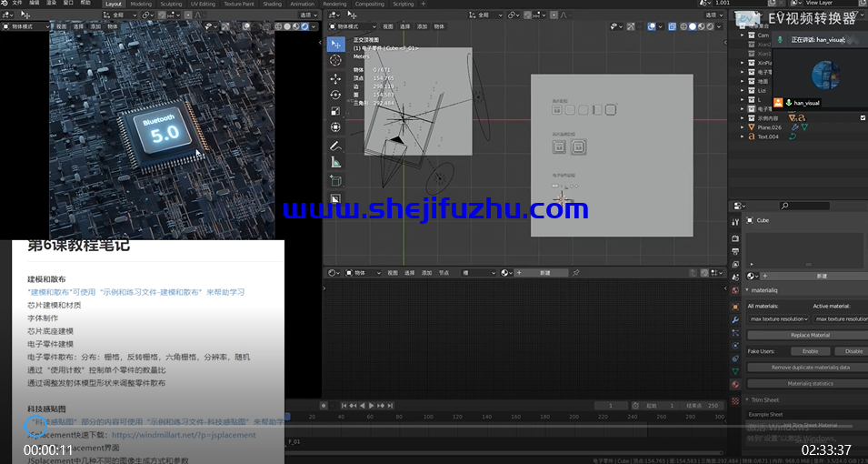Switch to the Scripting workspace tab
This screenshot has height=464, width=868.
coord(403,4)
